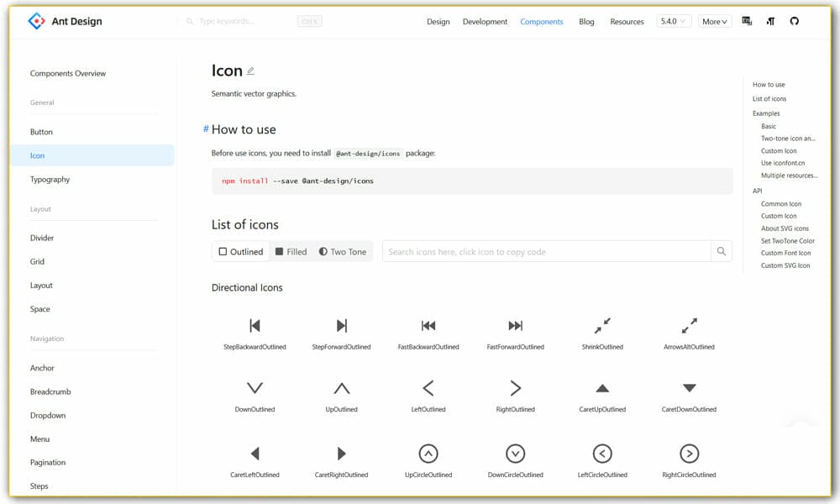
Task: Click the icon search input field
Action: click(546, 251)
